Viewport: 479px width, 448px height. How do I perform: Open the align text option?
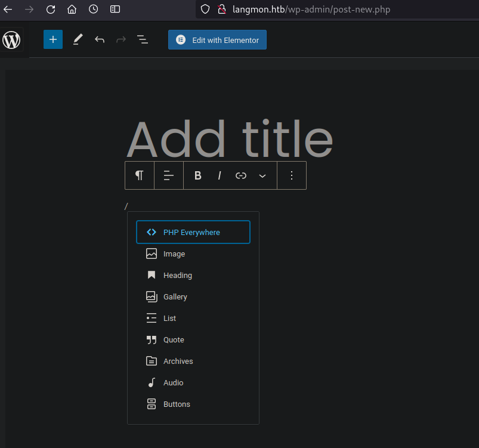coord(169,175)
